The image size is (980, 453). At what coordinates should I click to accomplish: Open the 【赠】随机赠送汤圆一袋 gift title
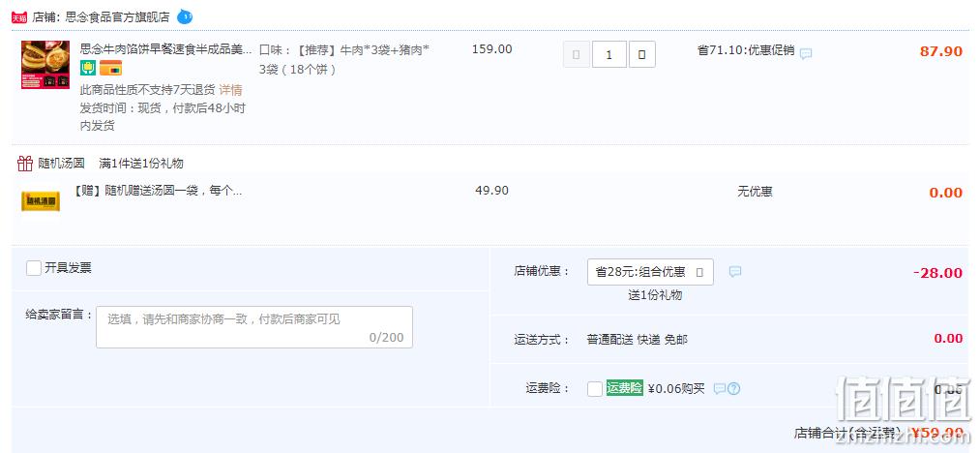pyautogui.click(x=158, y=191)
